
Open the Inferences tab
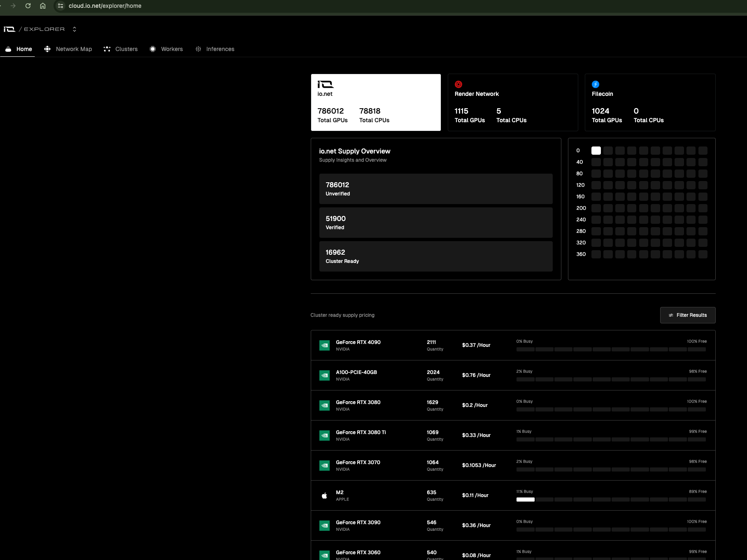tap(215, 49)
